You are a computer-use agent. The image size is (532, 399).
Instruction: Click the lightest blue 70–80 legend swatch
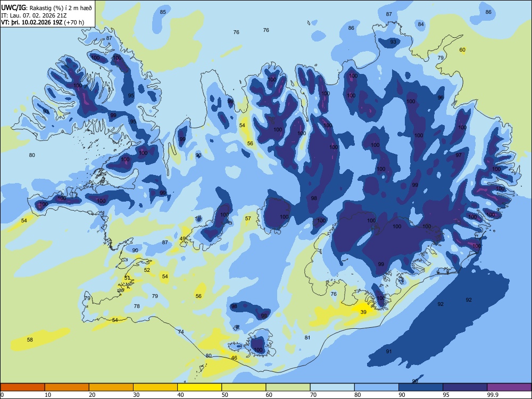pos(332,387)
